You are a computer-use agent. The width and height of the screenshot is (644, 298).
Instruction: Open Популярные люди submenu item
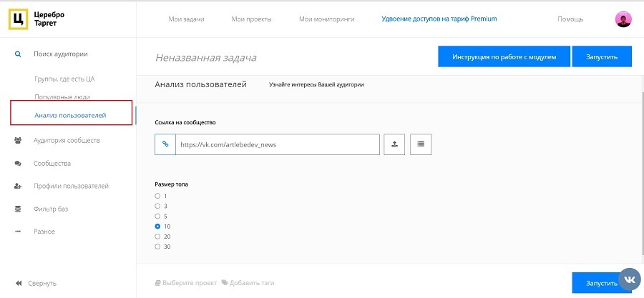click(62, 97)
